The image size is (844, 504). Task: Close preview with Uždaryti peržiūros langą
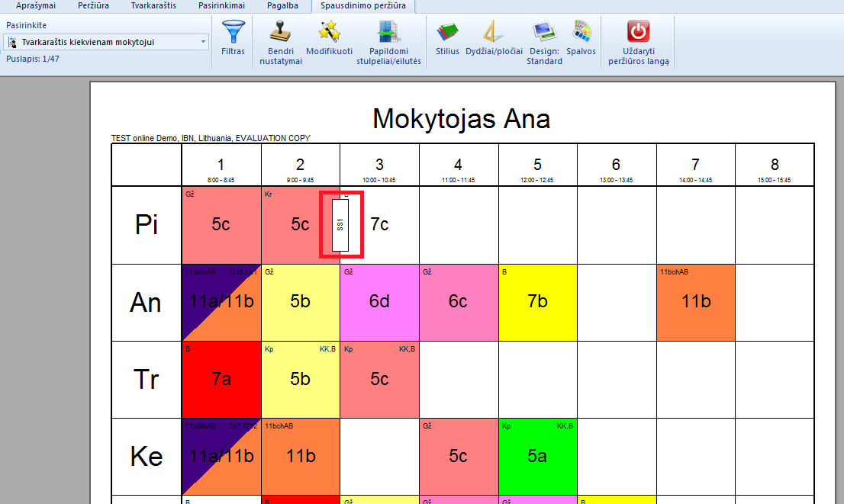click(x=639, y=42)
